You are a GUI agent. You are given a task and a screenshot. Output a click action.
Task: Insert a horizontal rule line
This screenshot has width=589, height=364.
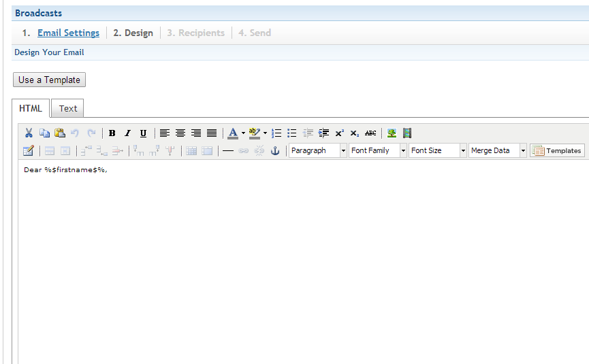pos(227,151)
